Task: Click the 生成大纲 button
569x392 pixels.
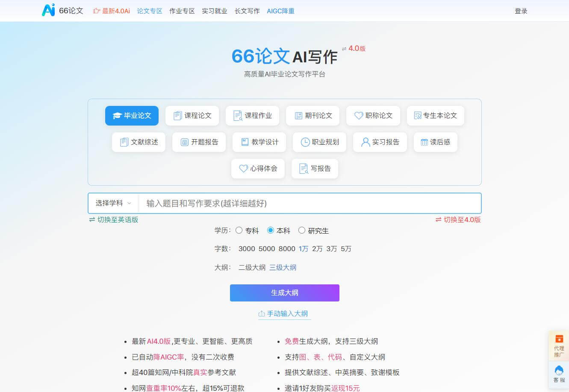Action: (285, 293)
